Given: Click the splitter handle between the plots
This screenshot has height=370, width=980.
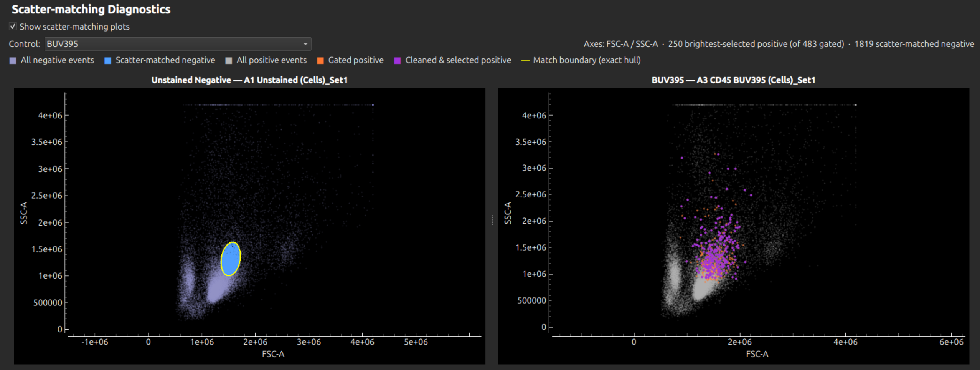Looking at the screenshot, I should pyautogui.click(x=492, y=220).
